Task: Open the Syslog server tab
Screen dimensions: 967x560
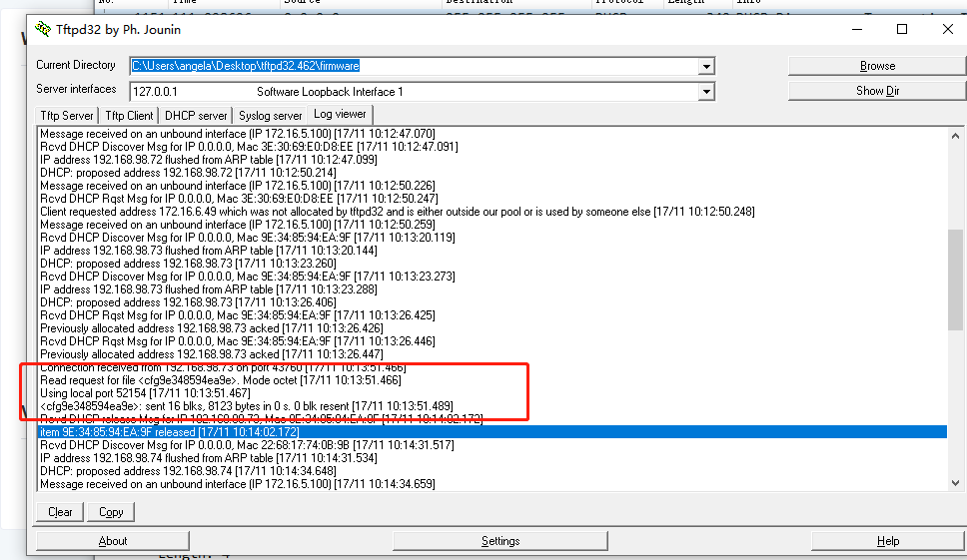Action: click(x=270, y=115)
